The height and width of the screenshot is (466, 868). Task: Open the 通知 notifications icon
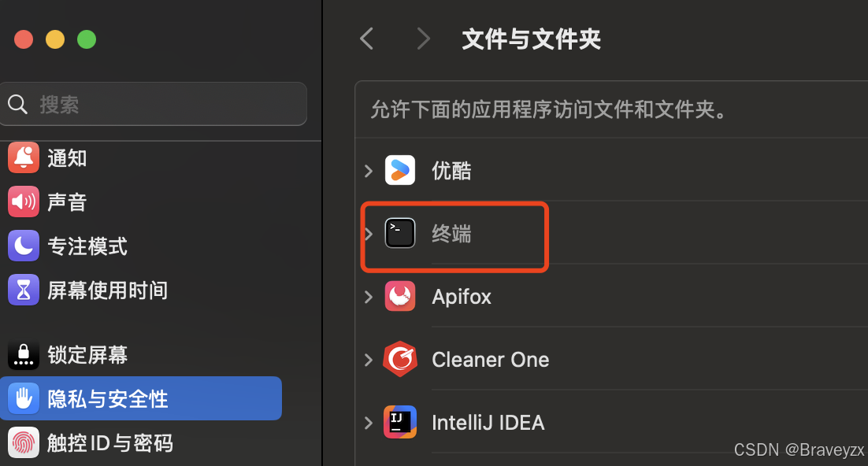click(x=24, y=157)
